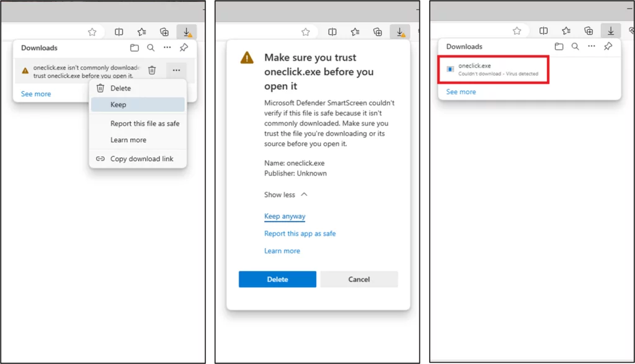Pin the right Downloads panel
This screenshot has height=364, width=635.
608,47
